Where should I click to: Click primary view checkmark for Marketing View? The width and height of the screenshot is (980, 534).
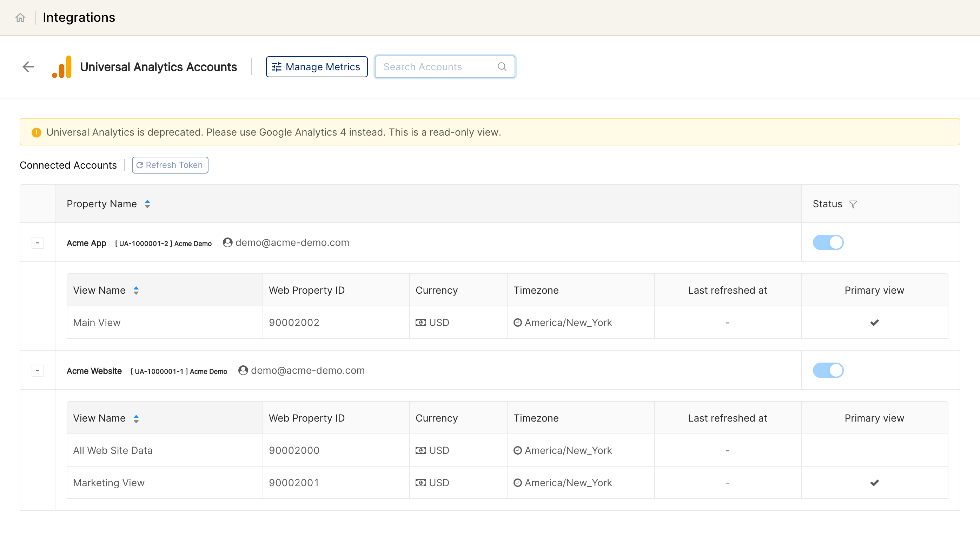[875, 483]
